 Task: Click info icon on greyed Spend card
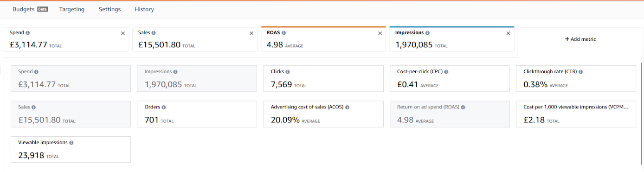tap(36, 72)
